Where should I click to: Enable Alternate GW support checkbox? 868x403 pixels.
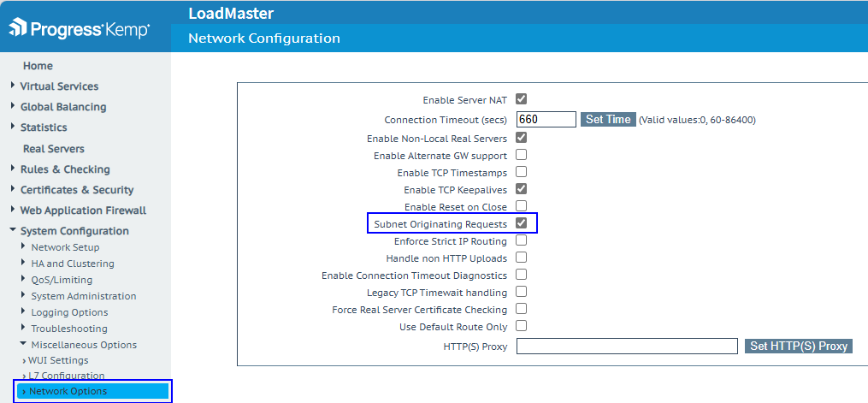tap(521, 155)
